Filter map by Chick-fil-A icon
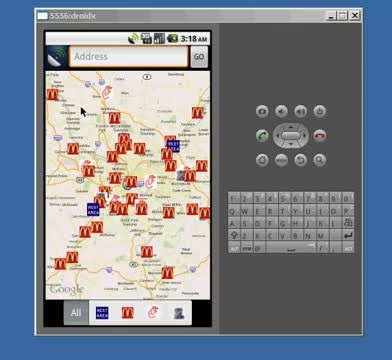Viewport: 392px width, 360px height. coord(153,313)
